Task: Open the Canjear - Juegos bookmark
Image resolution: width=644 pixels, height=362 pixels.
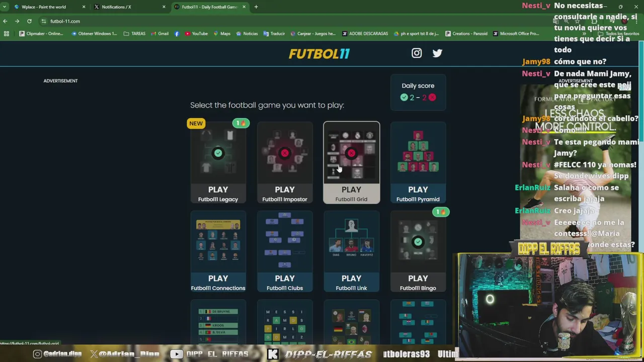Action: click(x=312, y=34)
